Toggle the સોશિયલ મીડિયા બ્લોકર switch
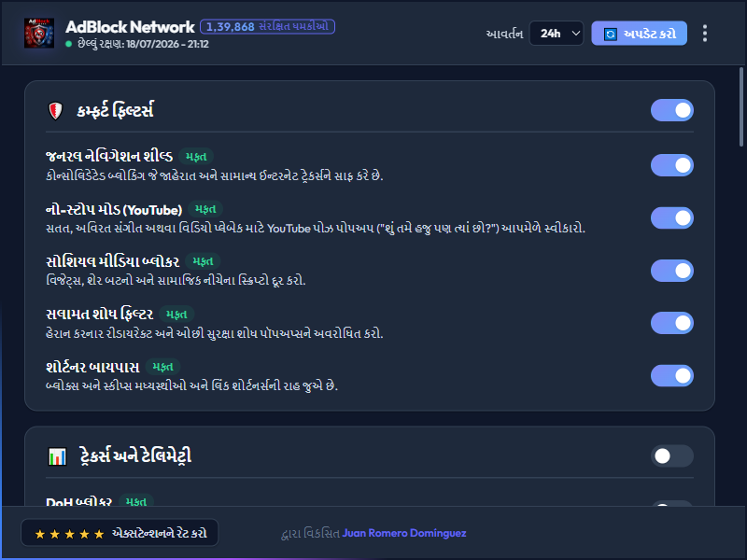The width and height of the screenshot is (747, 560). [671, 271]
